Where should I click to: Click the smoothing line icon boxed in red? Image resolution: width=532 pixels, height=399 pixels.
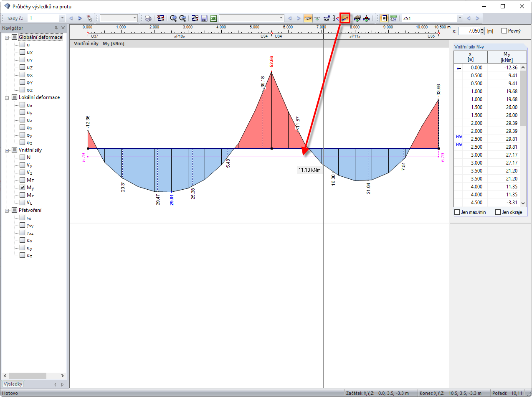point(345,18)
